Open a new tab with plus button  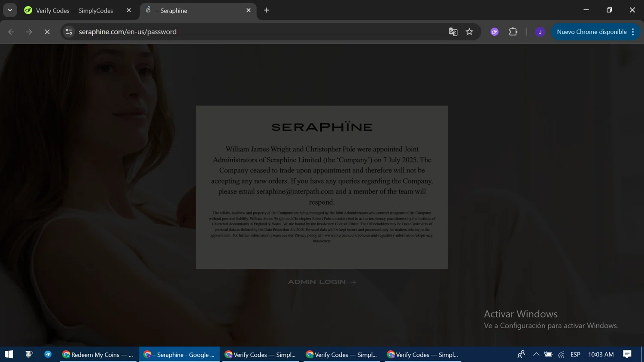click(267, 10)
